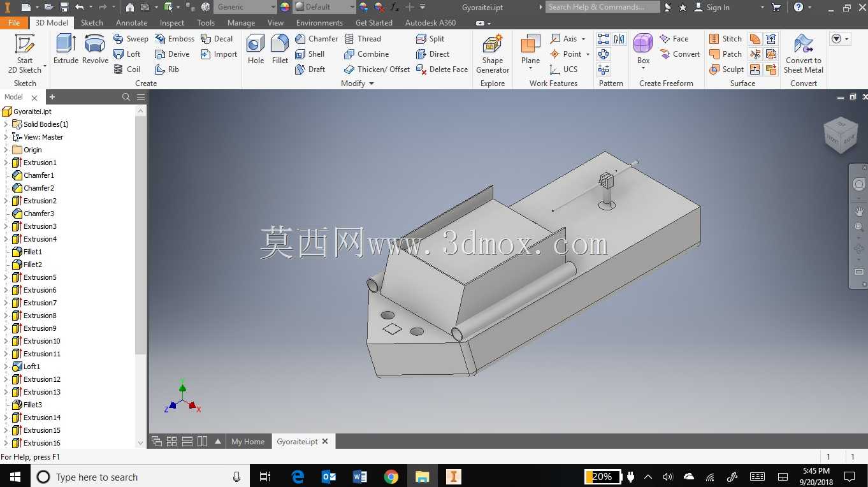Select the UCS work feature

click(x=563, y=69)
